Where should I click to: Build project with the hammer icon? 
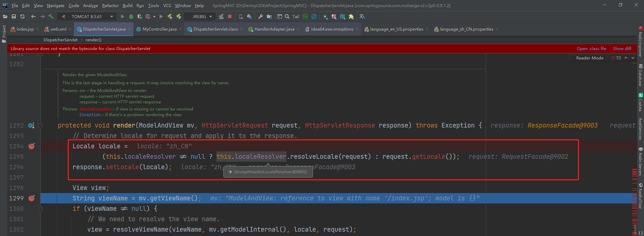(x=51, y=16)
